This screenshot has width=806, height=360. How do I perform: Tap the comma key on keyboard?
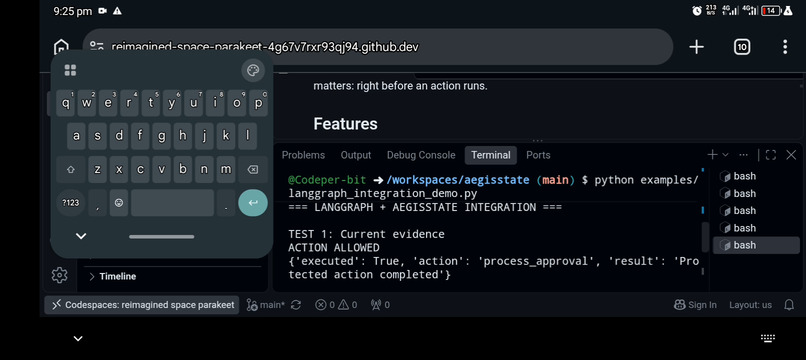pyautogui.click(x=97, y=203)
